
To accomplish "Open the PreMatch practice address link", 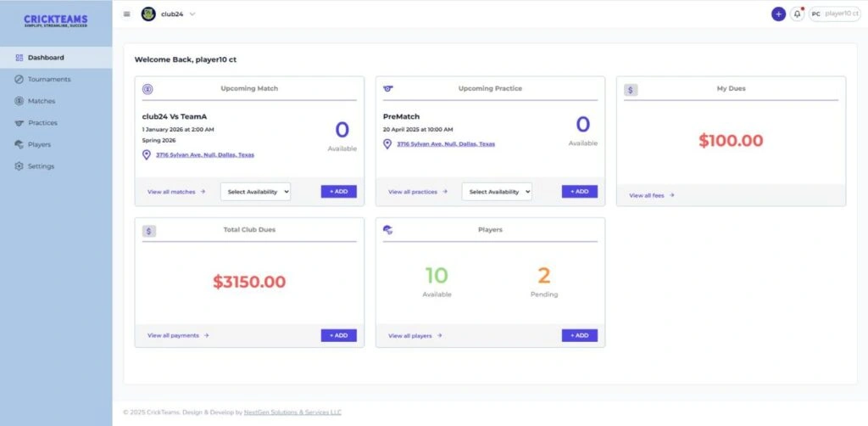I will point(445,144).
